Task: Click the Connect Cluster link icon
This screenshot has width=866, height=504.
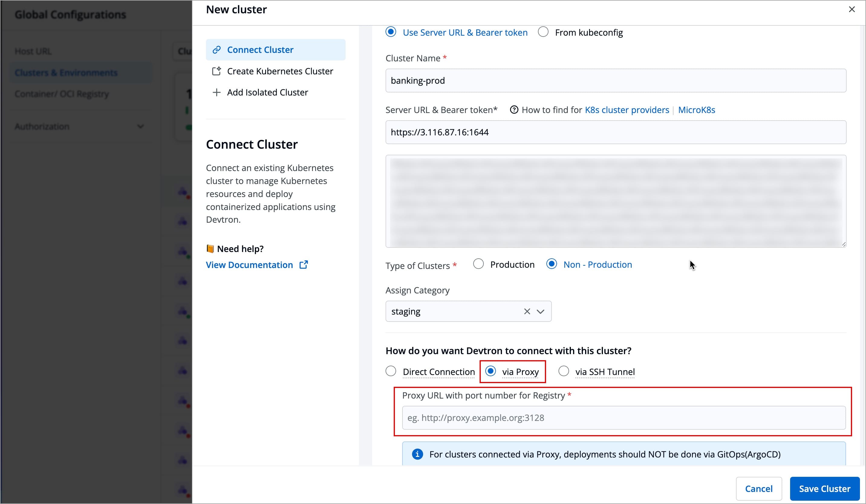Action: (217, 50)
